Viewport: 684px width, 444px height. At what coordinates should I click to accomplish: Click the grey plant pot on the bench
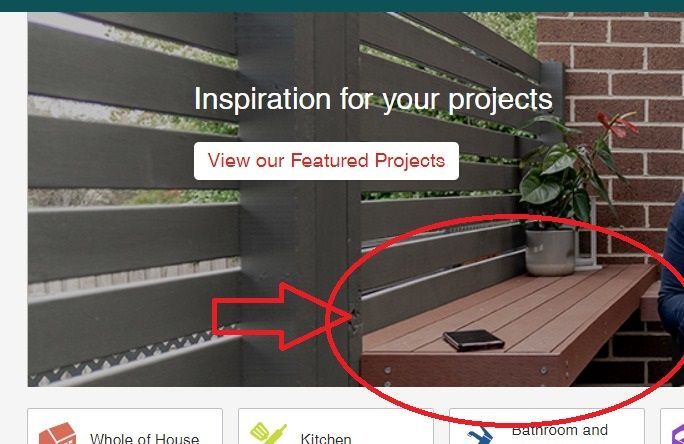tap(550, 252)
